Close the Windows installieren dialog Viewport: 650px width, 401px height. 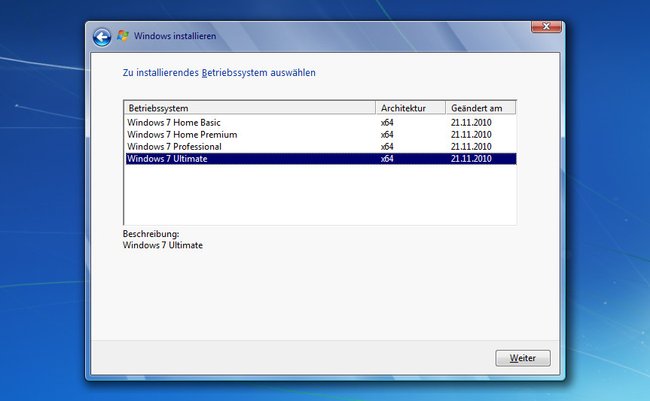546,27
